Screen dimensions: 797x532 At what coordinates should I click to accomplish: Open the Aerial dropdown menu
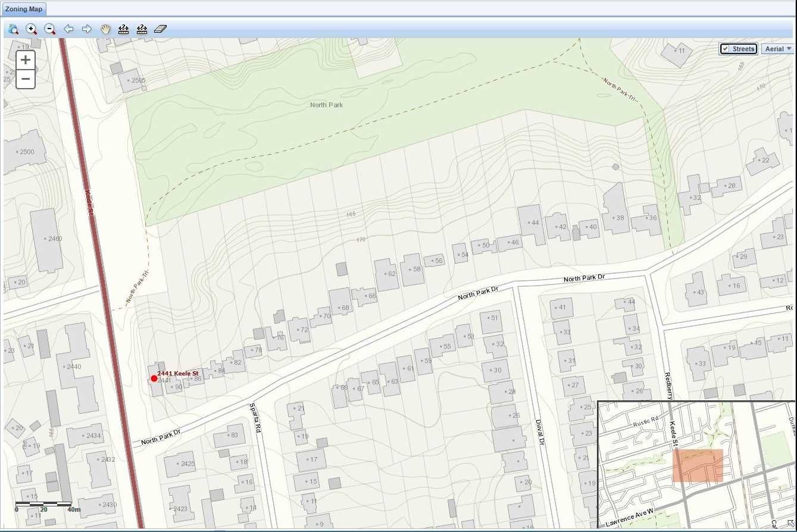pyautogui.click(x=778, y=49)
